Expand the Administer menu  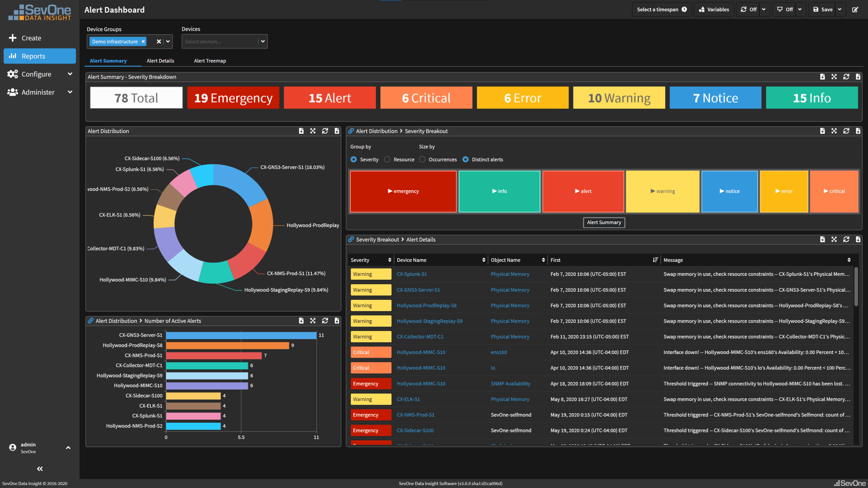[40, 92]
